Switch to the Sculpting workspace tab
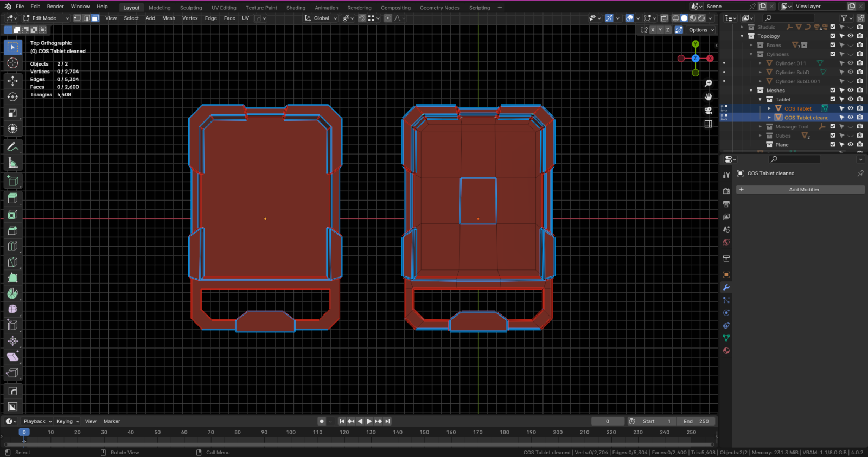The width and height of the screenshot is (868, 457). point(191,8)
